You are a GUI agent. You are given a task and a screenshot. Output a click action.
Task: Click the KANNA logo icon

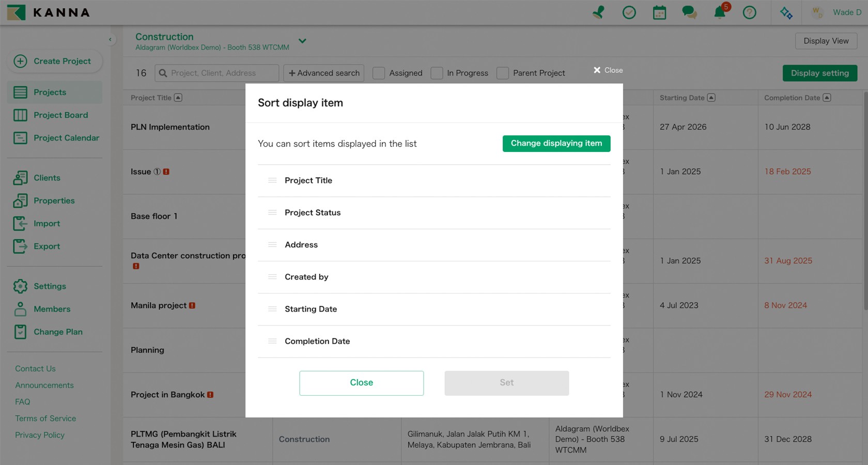click(x=16, y=12)
